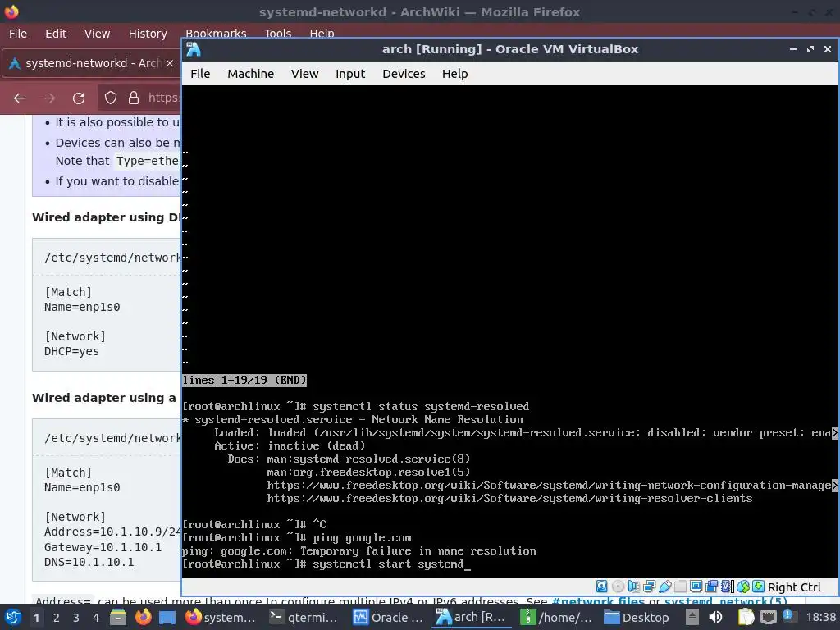Click the recording indicator in VirtualBox status bar
Viewport: 840px width, 630px height.
tap(711, 586)
